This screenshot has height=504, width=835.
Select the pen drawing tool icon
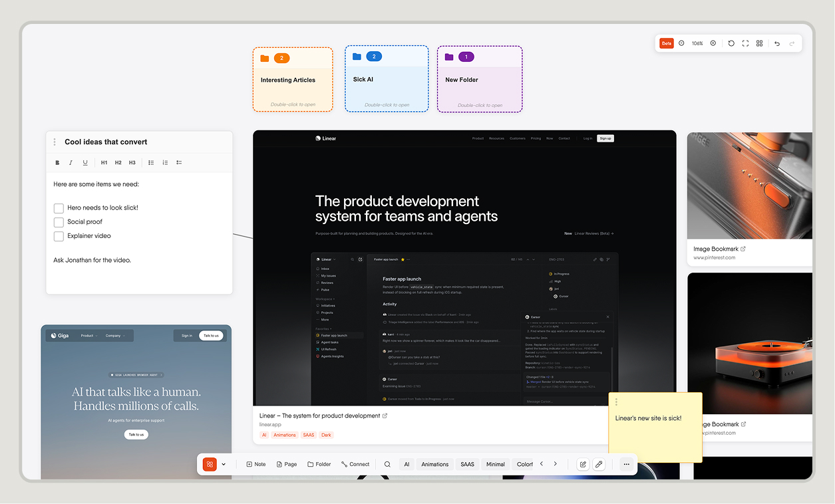(x=599, y=464)
